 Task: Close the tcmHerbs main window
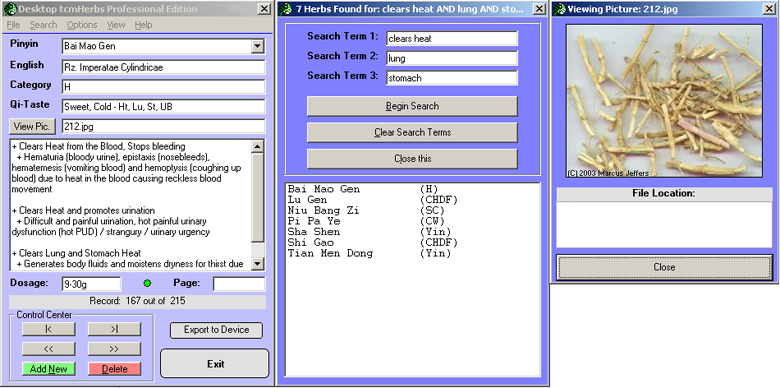(264, 9)
